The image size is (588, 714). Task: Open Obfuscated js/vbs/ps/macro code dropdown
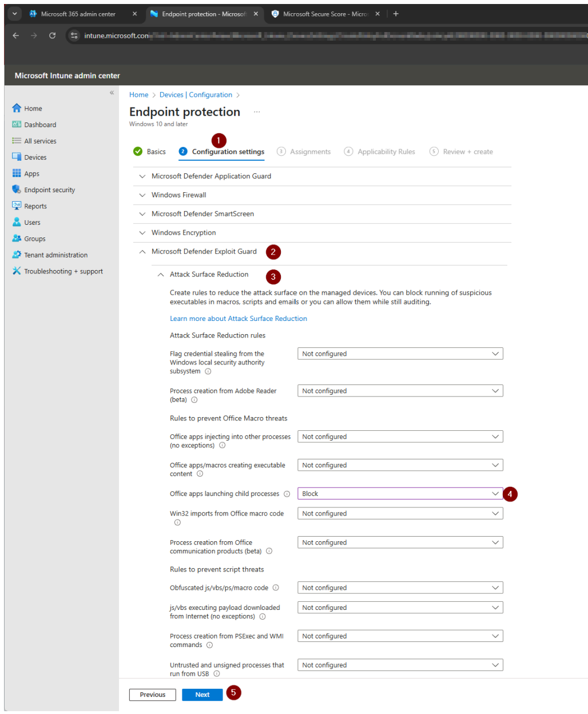[x=400, y=588]
